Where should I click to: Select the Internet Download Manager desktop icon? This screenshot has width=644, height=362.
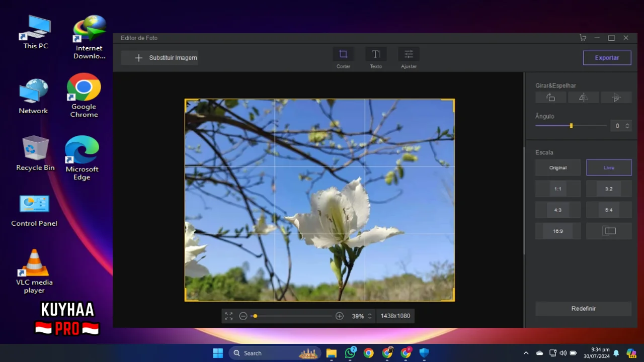pos(89,37)
